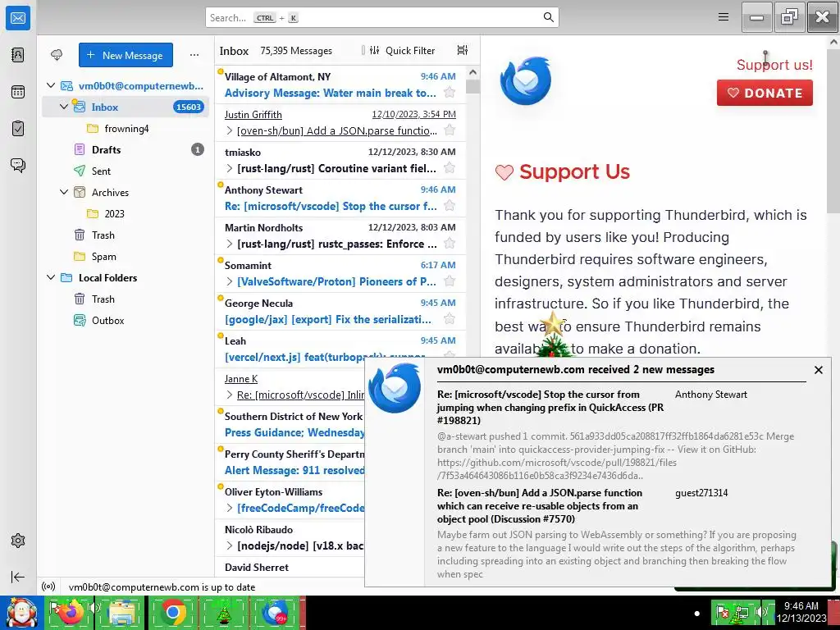
Task: Click the New Message button
Action: pyautogui.click(x=126, y=55)
